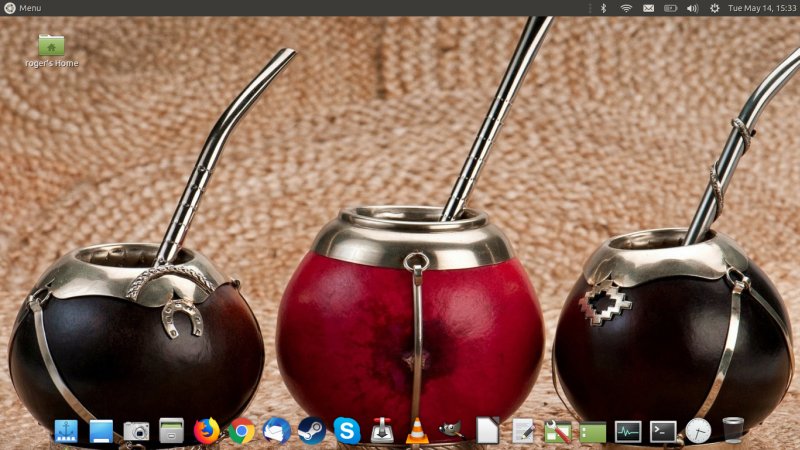Image resolution: width=800 pixels, height=450 pixels.
Task: Open the Trash in the dock
Action: [733, 431]
